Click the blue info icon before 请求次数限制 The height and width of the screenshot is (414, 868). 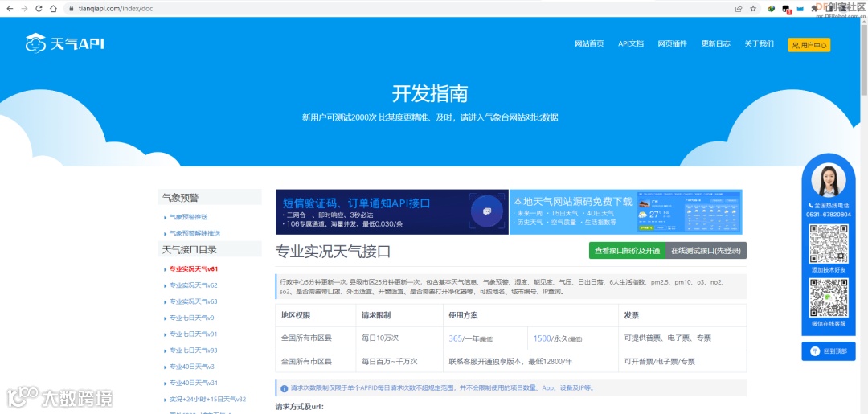click(x=284, y=388)
